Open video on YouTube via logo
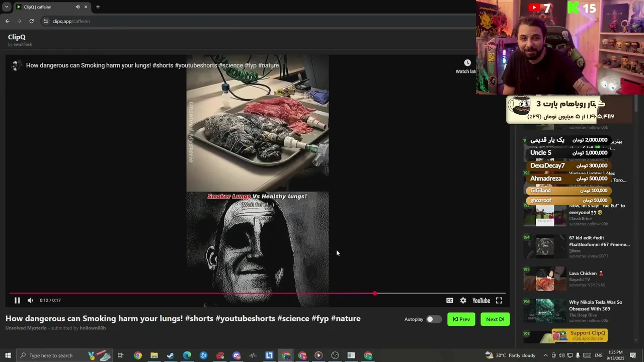 [481, 301]
